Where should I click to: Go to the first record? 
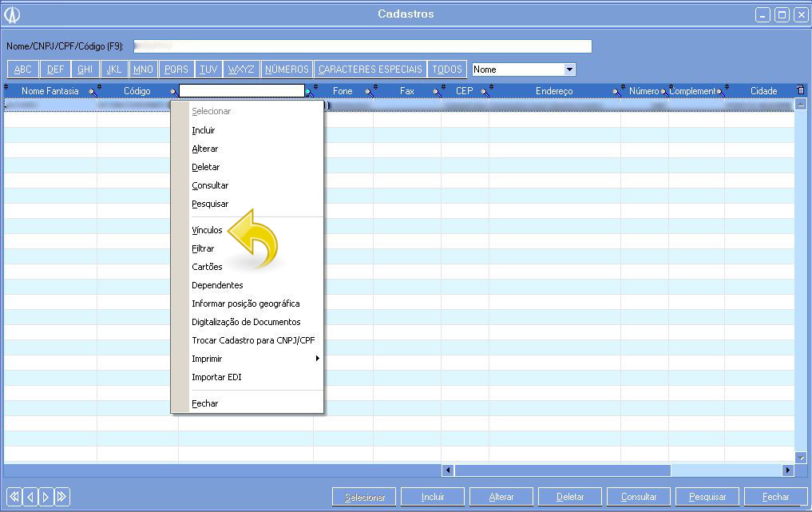pyautogui.click(x=14, y=497)
